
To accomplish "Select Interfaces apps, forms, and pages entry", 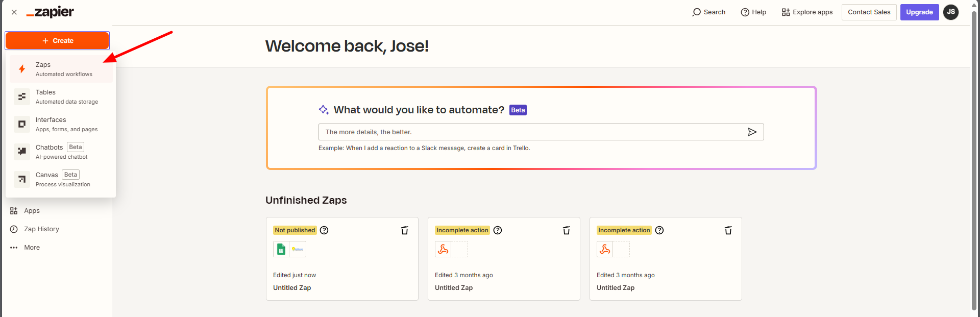I will [61, 124].
